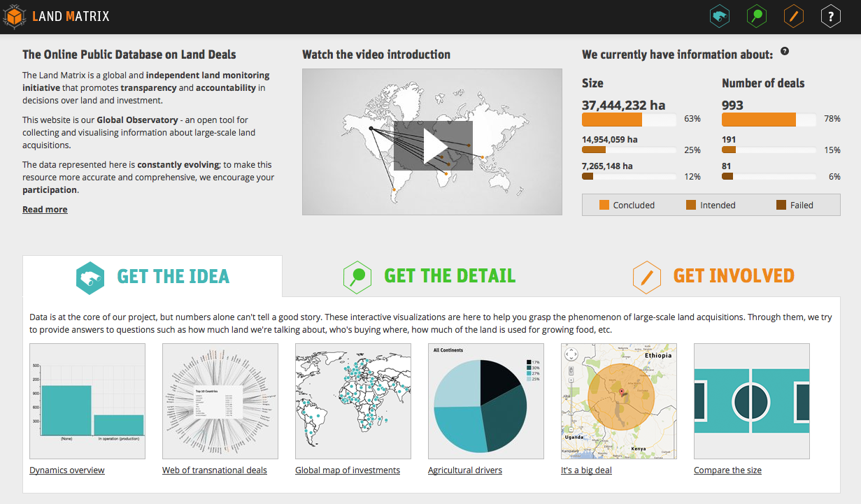
Task: Click the Intended legend color swatch
Action: [691, 205]
